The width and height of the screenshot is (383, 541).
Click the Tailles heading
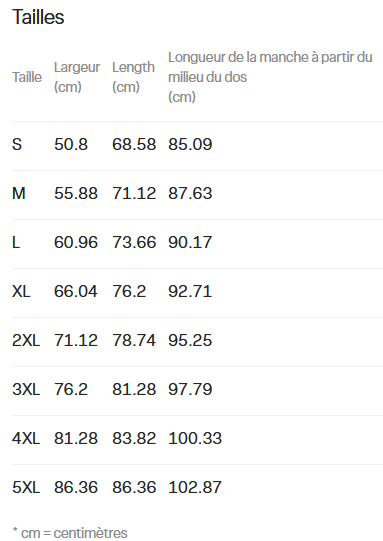(38, 17)
